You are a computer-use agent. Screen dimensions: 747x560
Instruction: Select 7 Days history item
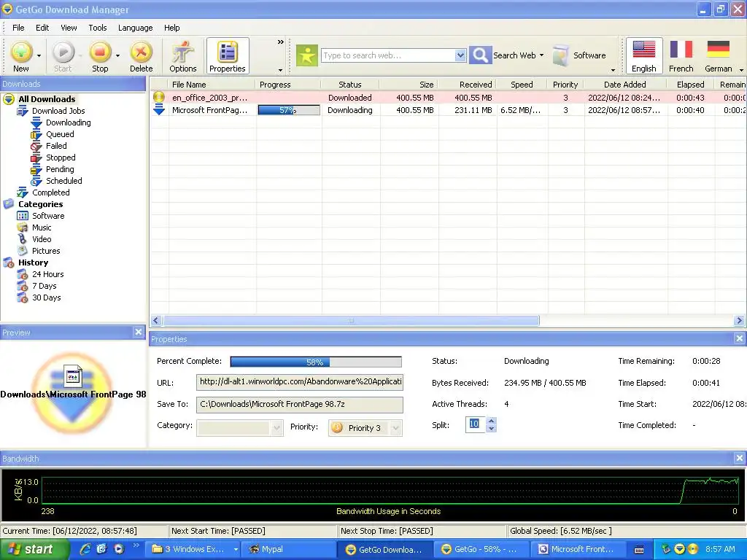44,286
